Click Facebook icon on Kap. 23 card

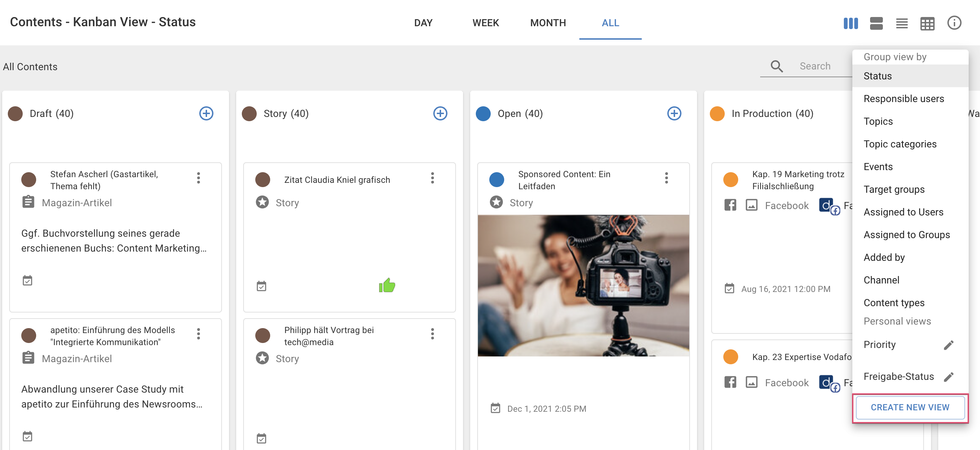[730, 382]
